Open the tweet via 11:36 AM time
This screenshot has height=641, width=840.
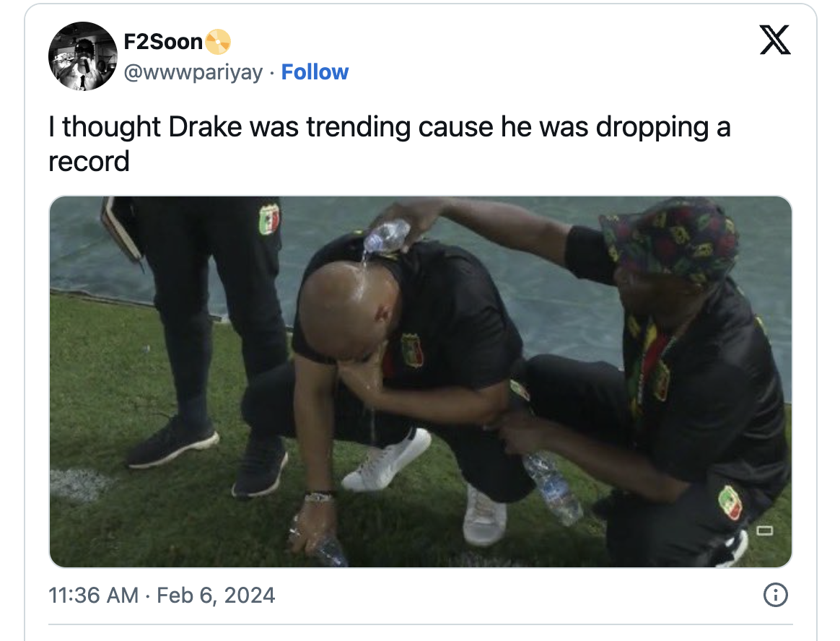click(x=93, y=596)
